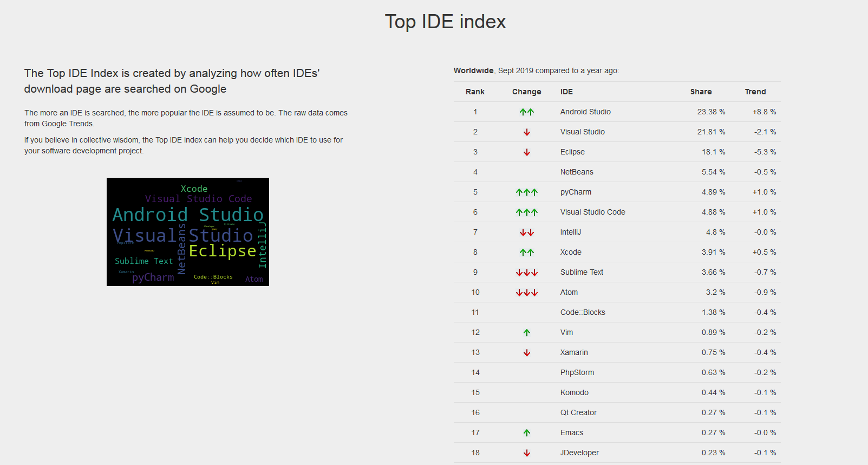Image resolution: width=868 pixels, height=465 pixels.
Task: Select the JDeveloper IDE name
Action: [x=579, y=453]
